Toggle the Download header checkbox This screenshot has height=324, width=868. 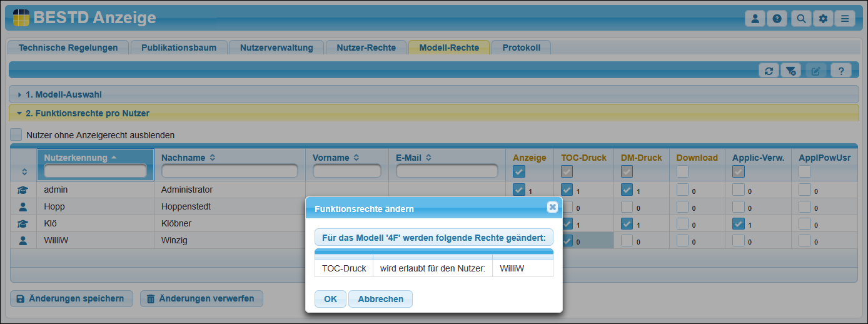682,171
